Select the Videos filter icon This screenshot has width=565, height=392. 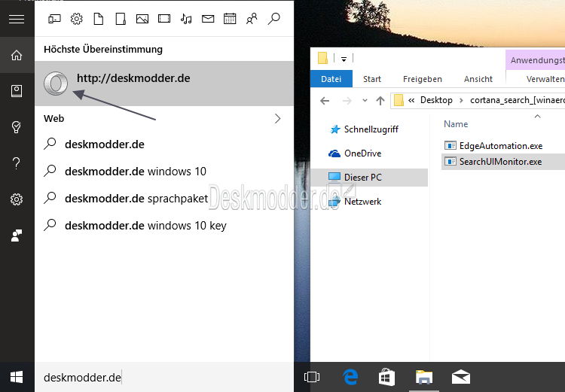pos(164,18)
